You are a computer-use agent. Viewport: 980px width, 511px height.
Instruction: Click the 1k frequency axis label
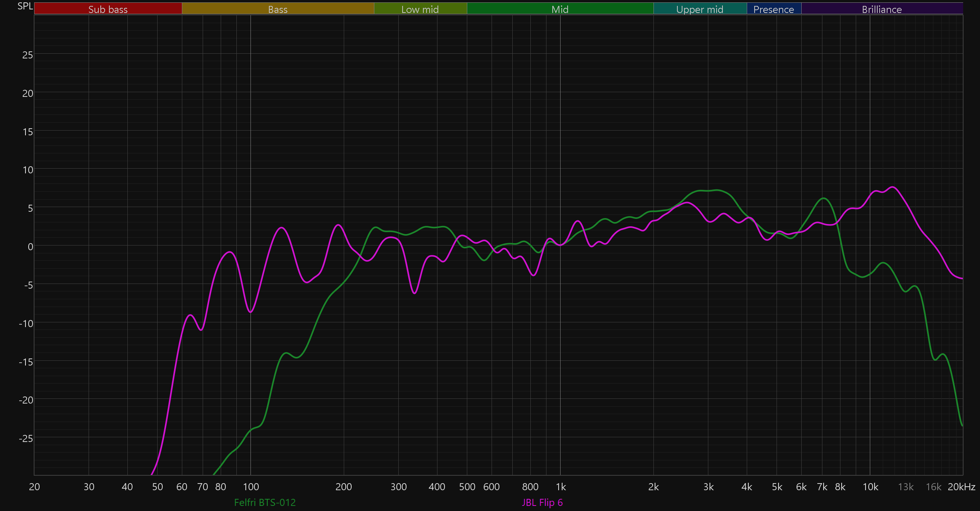561,487
